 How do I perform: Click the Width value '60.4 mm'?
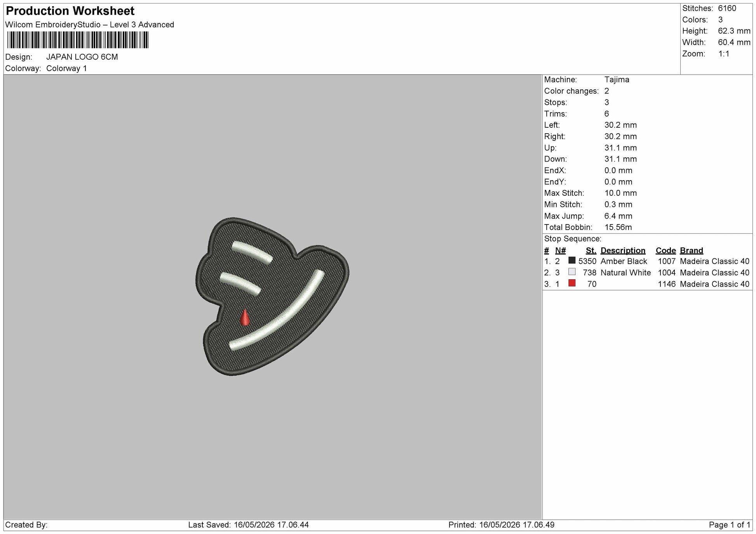[x=734, y=42]
